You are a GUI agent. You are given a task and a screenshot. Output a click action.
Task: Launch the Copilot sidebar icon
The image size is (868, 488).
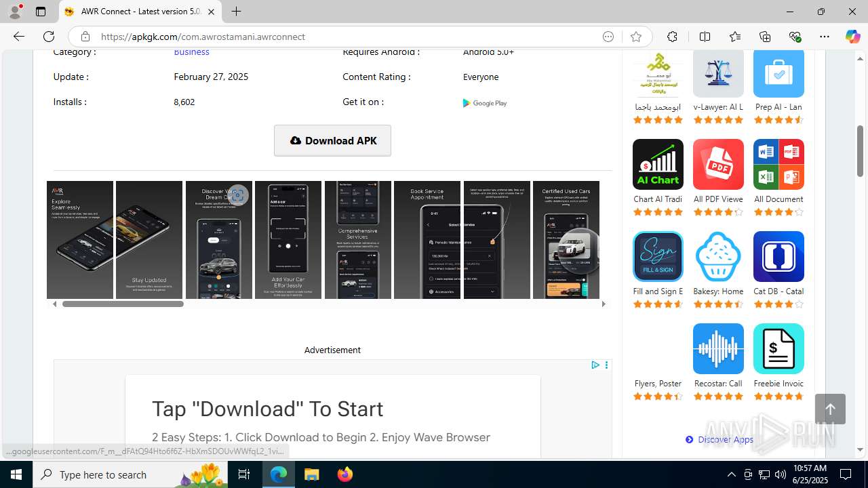pos(852,37)
